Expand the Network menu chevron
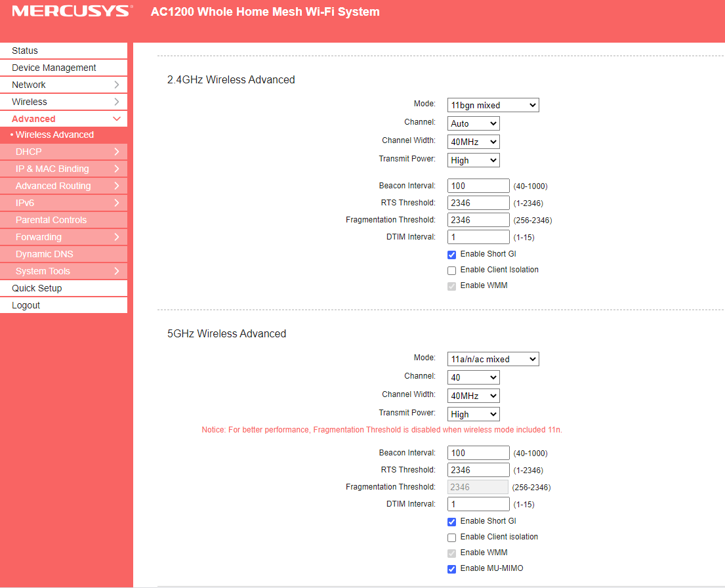This screenshot has height=588, width=725. tap(117, 85)
